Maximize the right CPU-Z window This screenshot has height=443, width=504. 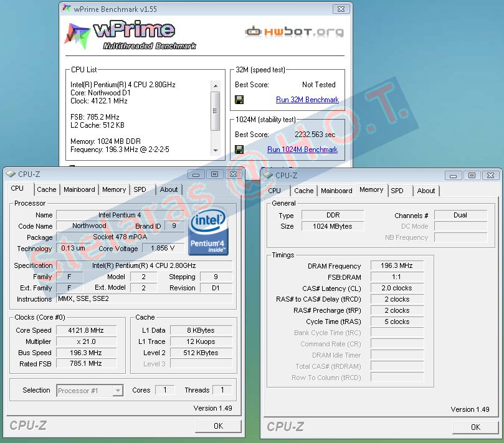click(x=472, y=176)
